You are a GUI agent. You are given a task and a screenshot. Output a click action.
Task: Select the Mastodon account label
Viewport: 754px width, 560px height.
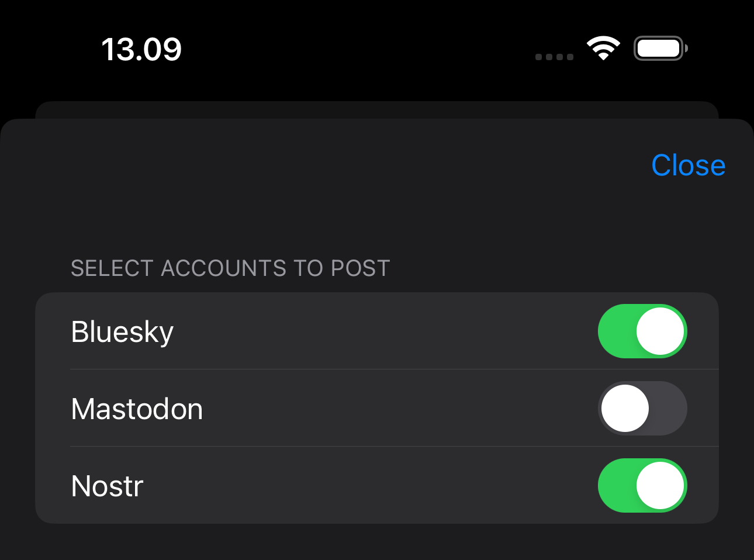coord(137,409)
